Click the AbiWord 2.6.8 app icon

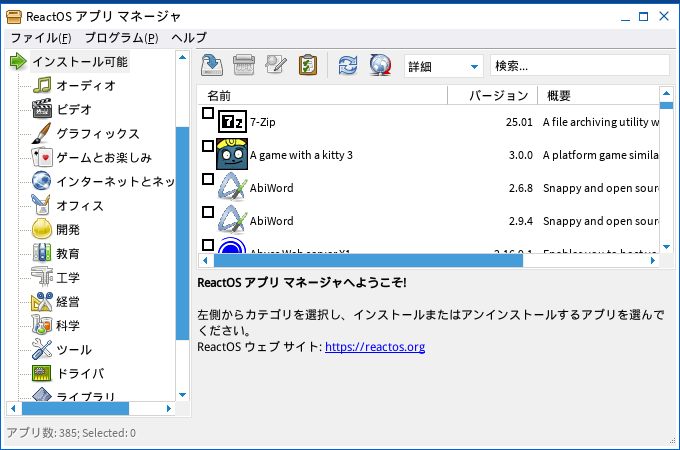pyautogui.click(x=232, y=187)
